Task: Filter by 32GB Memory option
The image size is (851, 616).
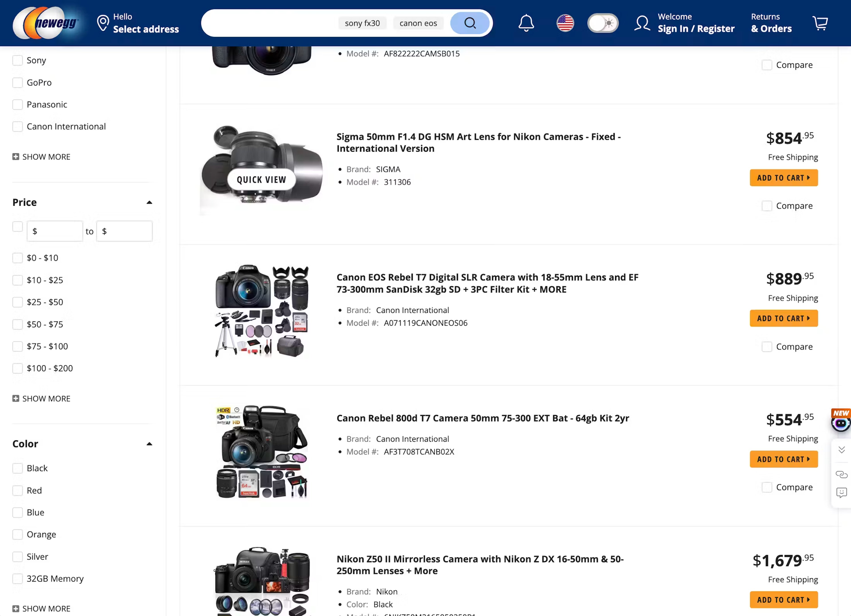Action: pos(17,579)
